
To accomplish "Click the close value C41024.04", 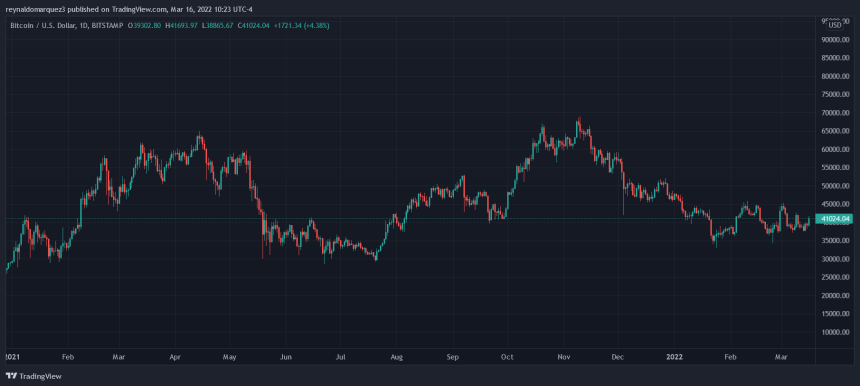I will 253,25.
